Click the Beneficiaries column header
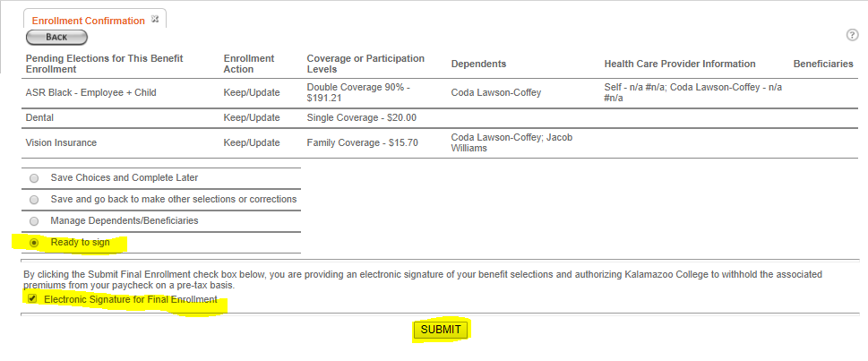This screenshot has width=868, height=361. click(x=823, y=64)
